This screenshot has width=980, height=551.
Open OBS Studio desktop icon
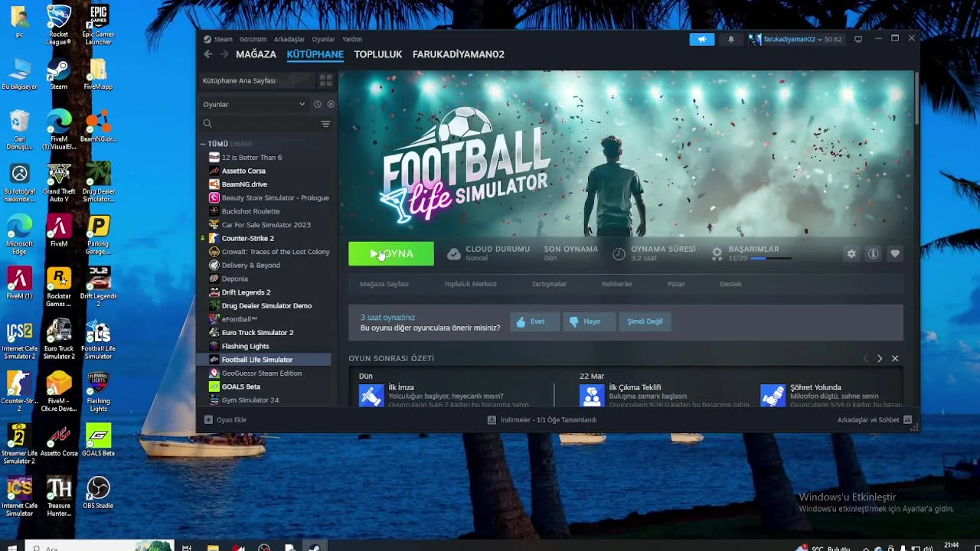tap(98, 493)
